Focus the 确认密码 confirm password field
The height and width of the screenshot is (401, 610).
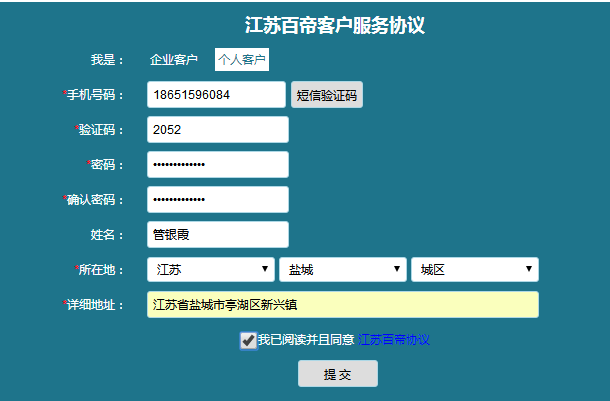click(218, 200)
